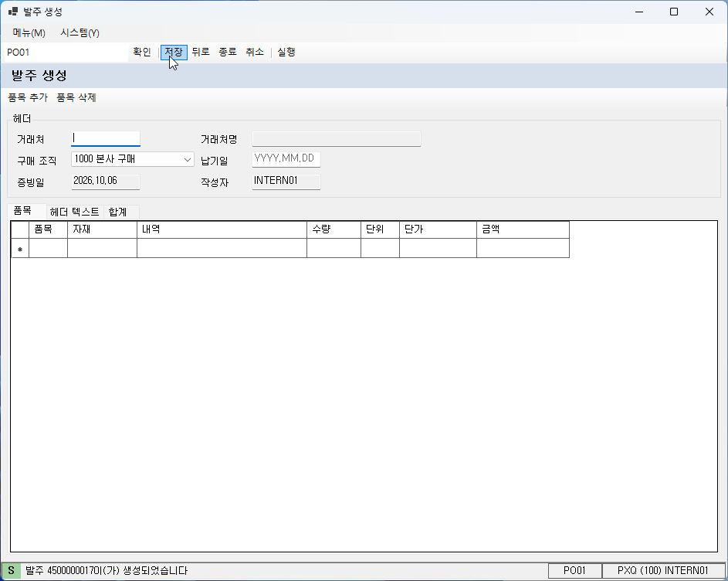Open the 메뉴(M) menu

pos(29,33)
